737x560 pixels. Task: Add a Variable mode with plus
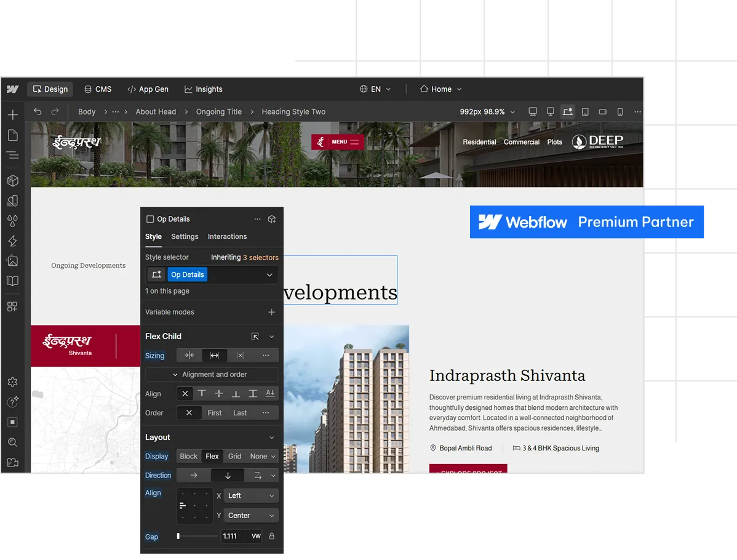(x=272, y=312)
